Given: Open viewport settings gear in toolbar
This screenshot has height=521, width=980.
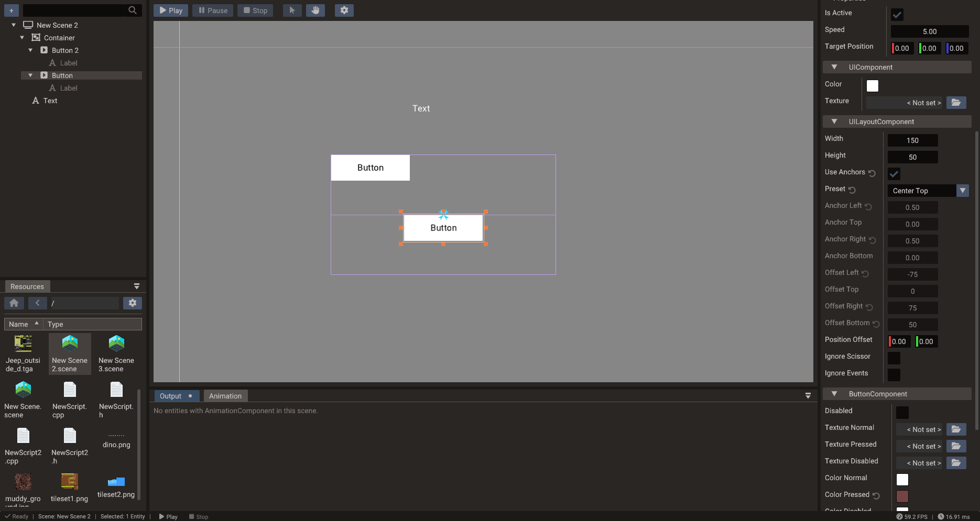Looking at the screenshot, I should (344, 10).
